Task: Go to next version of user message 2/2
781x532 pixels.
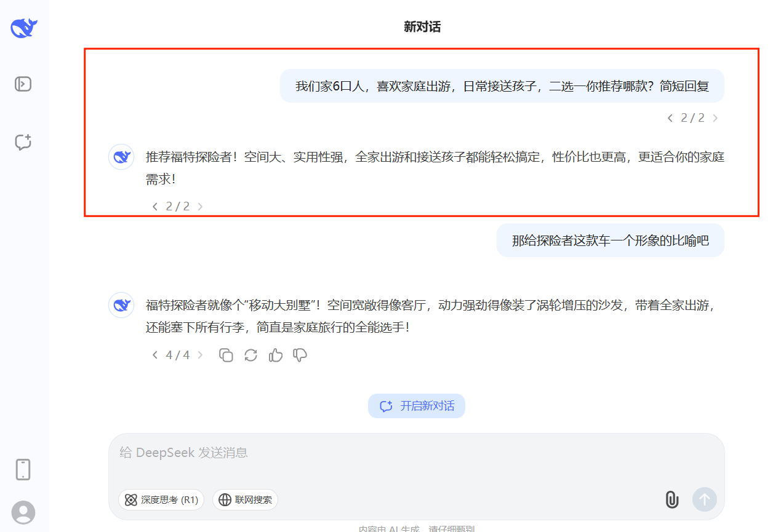Action: [x=715, y=118]
